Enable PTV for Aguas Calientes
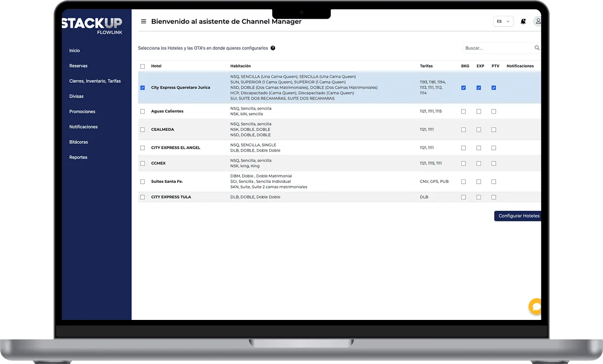Viewport: 603px width, 364px height. 494,111
